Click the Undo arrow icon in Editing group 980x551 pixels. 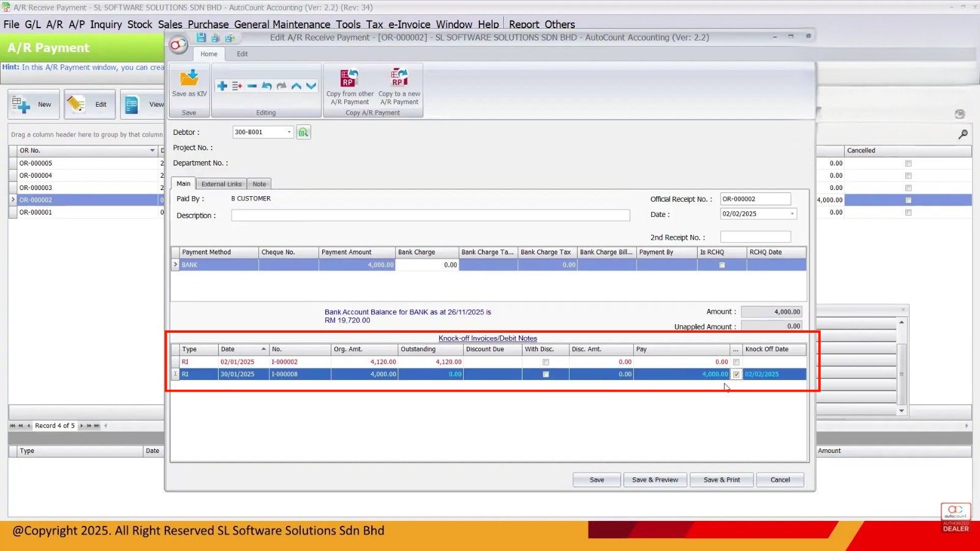[x=266, y=86]
